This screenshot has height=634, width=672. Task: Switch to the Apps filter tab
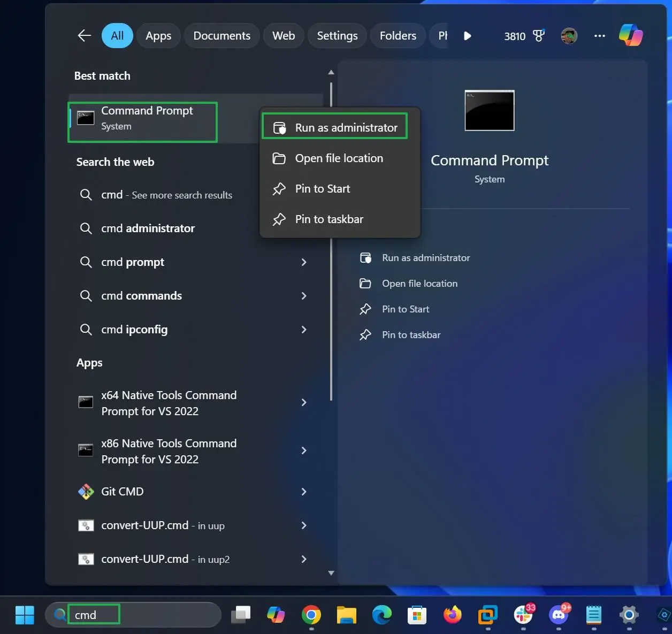[158, 36]
